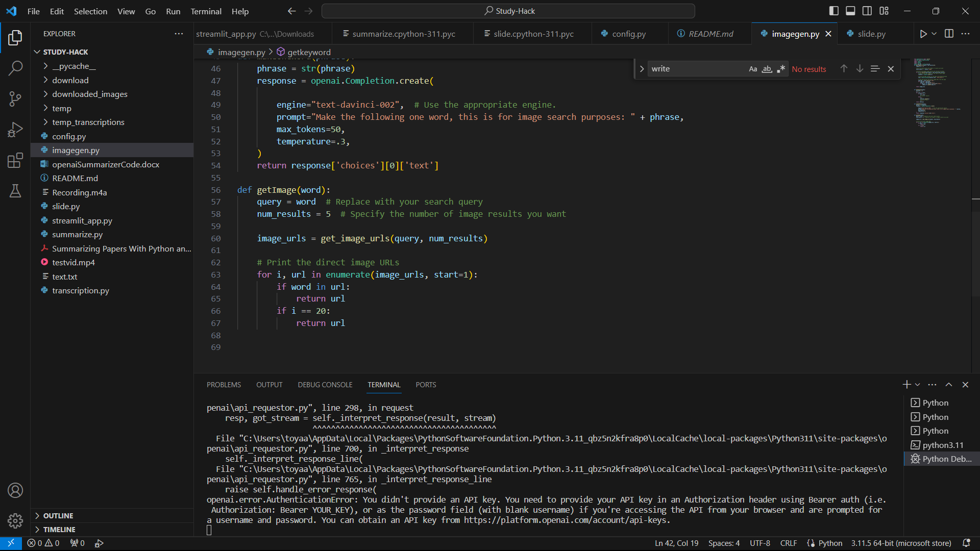Click the Run Python File play button
Screen dimensions: 980x551
click(x=923, y=34)
